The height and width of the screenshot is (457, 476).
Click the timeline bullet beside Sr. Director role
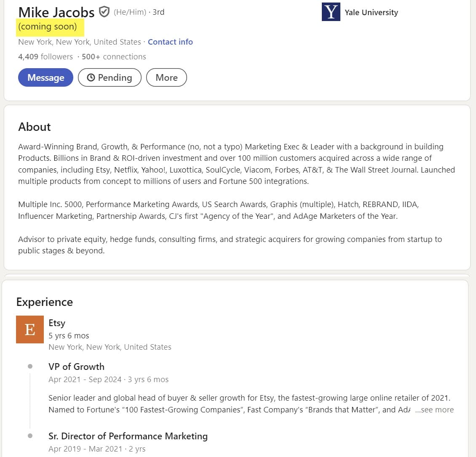point(30,436)
